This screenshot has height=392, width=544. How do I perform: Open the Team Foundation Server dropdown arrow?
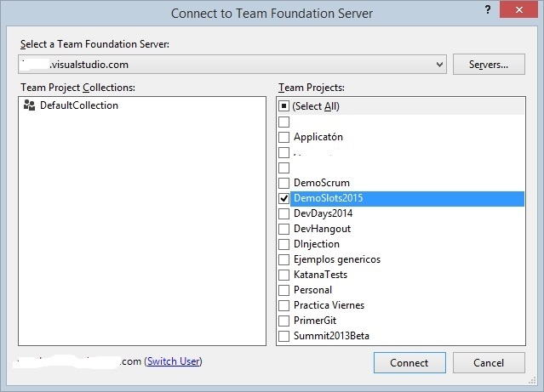click(439, 65)
